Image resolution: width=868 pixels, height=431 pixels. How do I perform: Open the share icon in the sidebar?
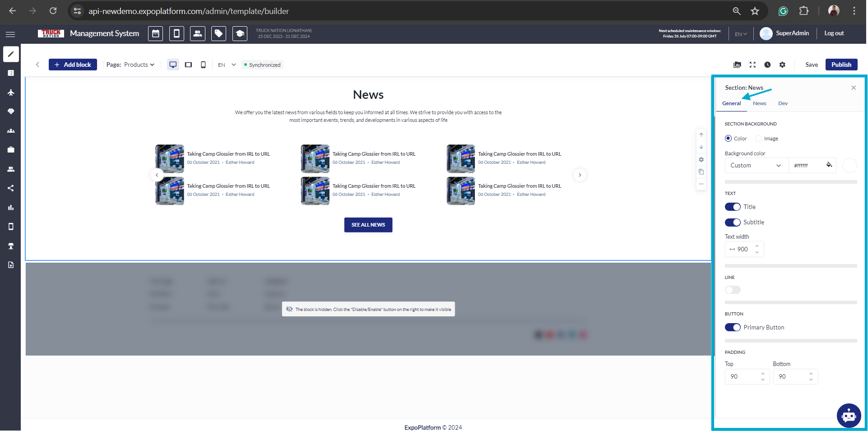pos(11,188)
